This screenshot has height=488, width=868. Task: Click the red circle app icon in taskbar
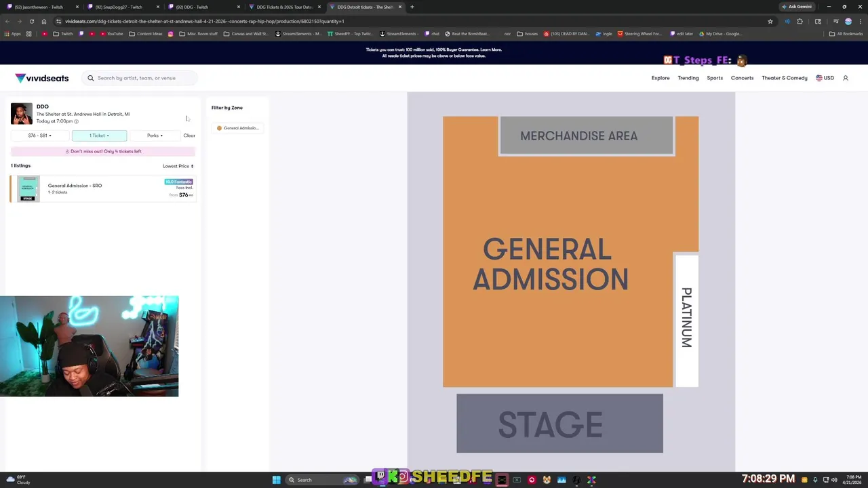pos(532,480)
